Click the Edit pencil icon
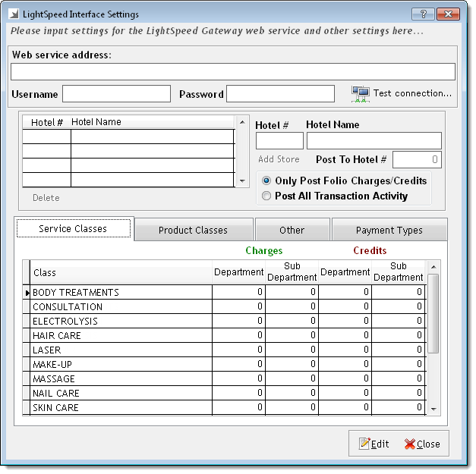 pyautogui.click(x=364, y=444)
